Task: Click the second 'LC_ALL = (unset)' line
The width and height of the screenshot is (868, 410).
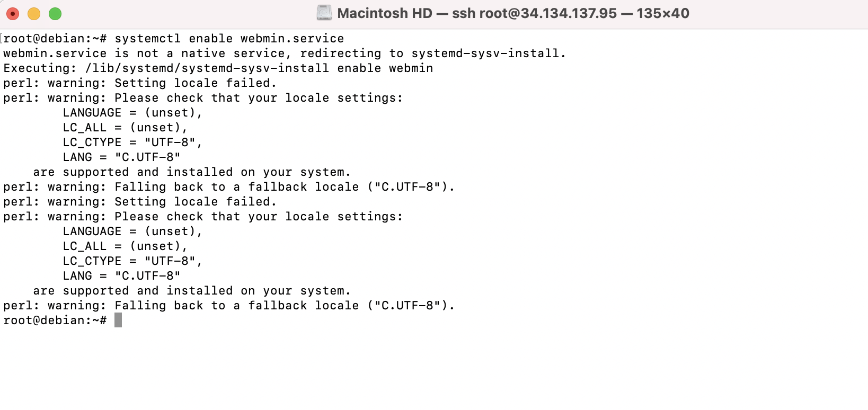Action: (x=125, y=246)
